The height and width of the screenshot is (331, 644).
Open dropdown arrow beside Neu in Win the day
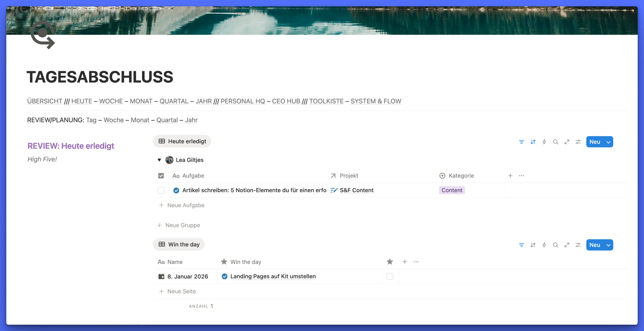click(608, 245)
